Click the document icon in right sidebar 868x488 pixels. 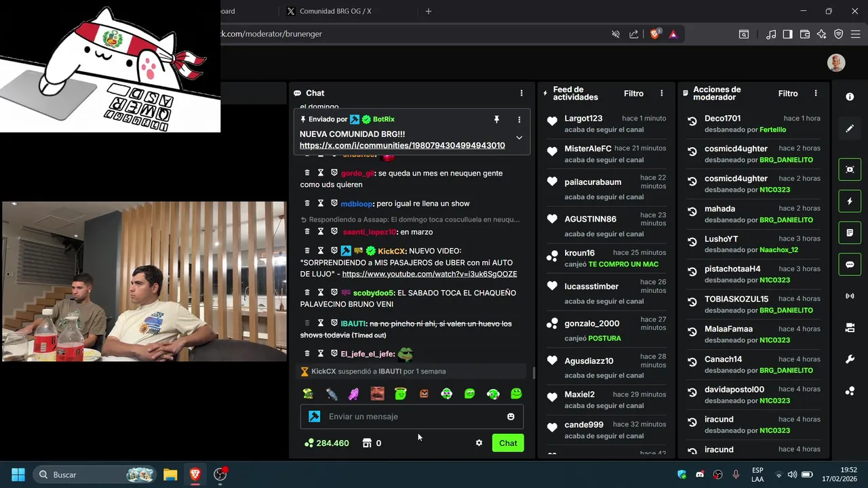850,232
